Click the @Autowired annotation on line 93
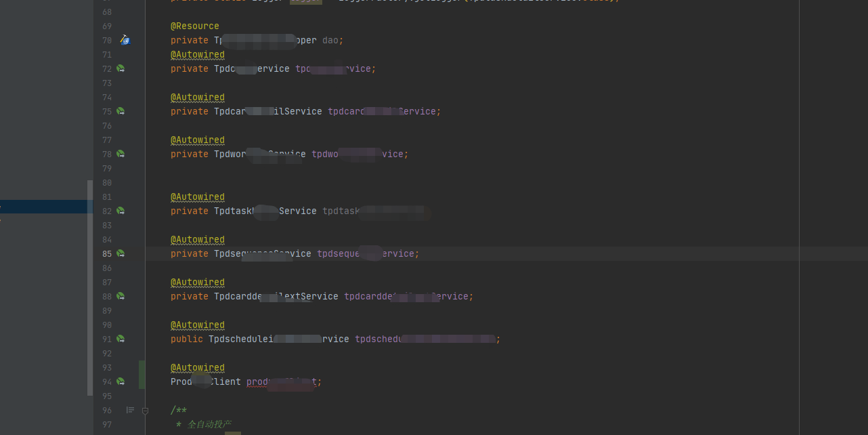Screen dimensions: 868x435 198,368
